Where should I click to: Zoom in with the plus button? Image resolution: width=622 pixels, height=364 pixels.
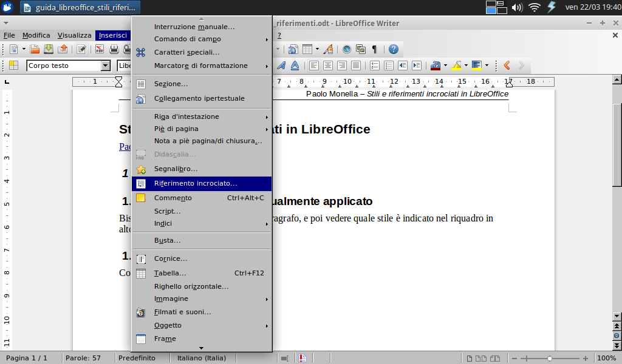pos(586,359)
